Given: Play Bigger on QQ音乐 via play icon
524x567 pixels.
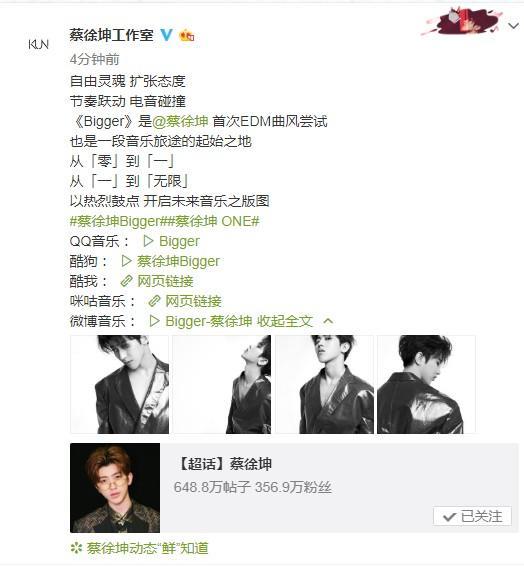Looking at the screenshot, I should 148,241.
